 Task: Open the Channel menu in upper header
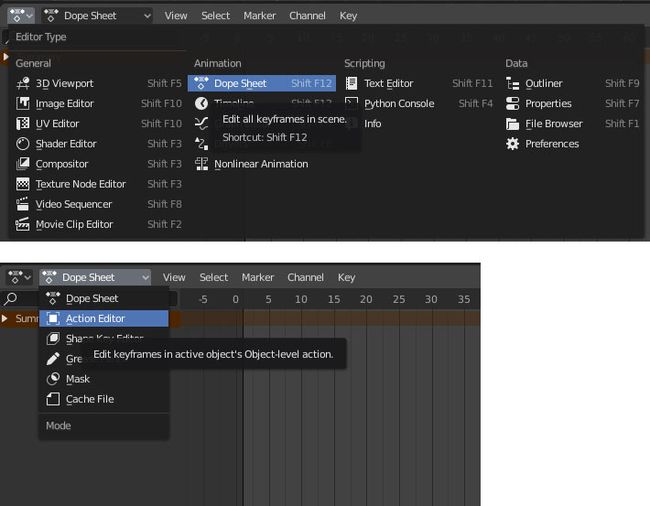(307, 16)
